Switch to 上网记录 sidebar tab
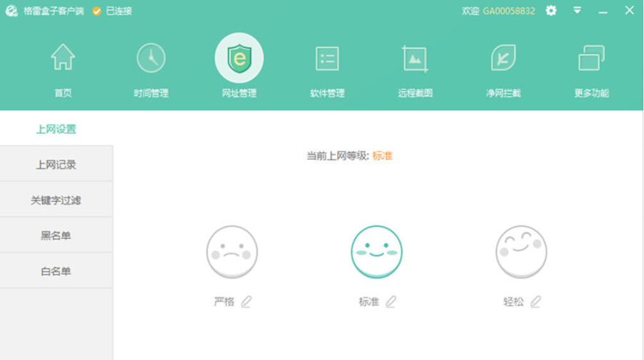This screenshot has width=644, height=360. 56,164
